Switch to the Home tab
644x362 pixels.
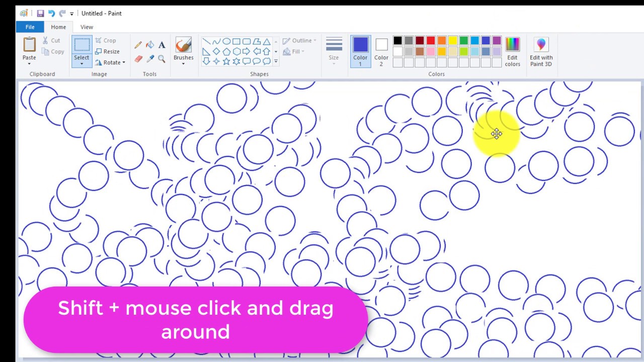click(58, 27)
